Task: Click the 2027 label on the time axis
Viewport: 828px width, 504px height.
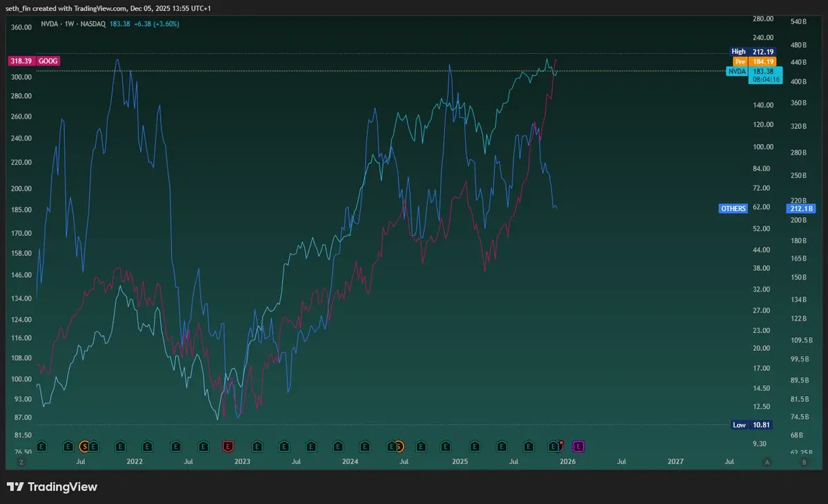Action: coord(676,461)
